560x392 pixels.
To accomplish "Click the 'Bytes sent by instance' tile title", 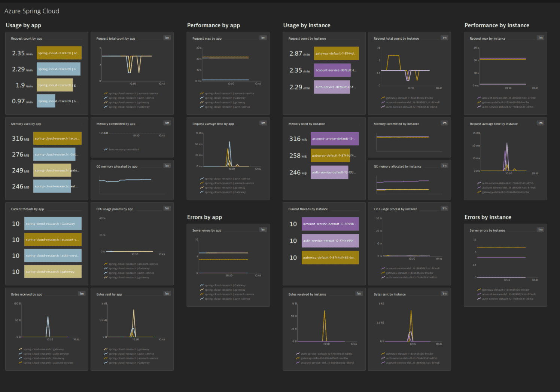I will pyautogui.click(x=390, y=294).
